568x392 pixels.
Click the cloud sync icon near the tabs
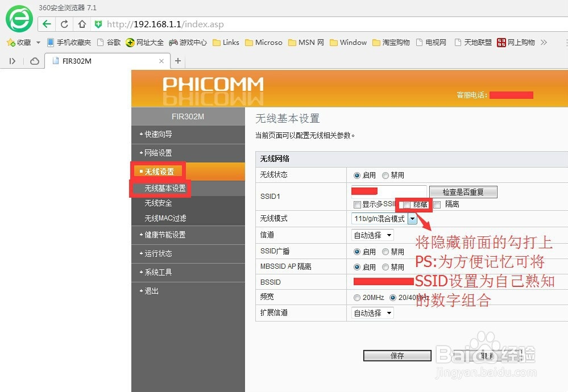(34, 60)
